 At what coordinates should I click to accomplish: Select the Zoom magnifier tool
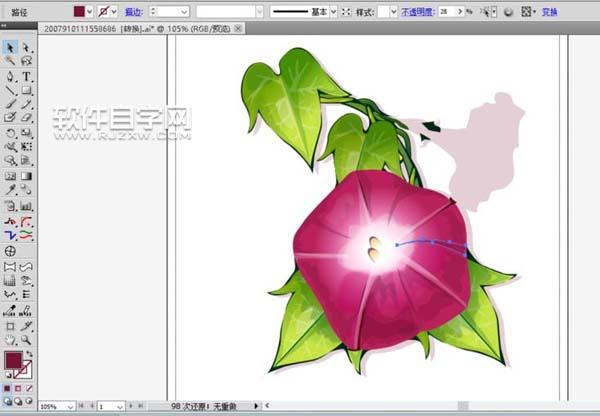26,339
